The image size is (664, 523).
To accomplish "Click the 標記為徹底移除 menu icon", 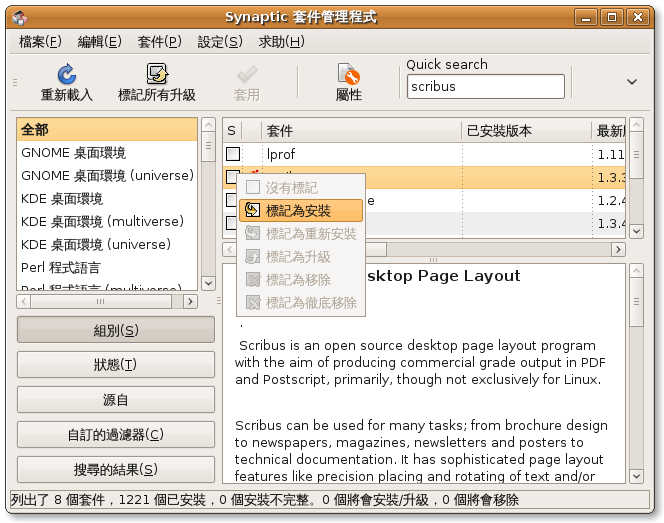I will point(252,302).
